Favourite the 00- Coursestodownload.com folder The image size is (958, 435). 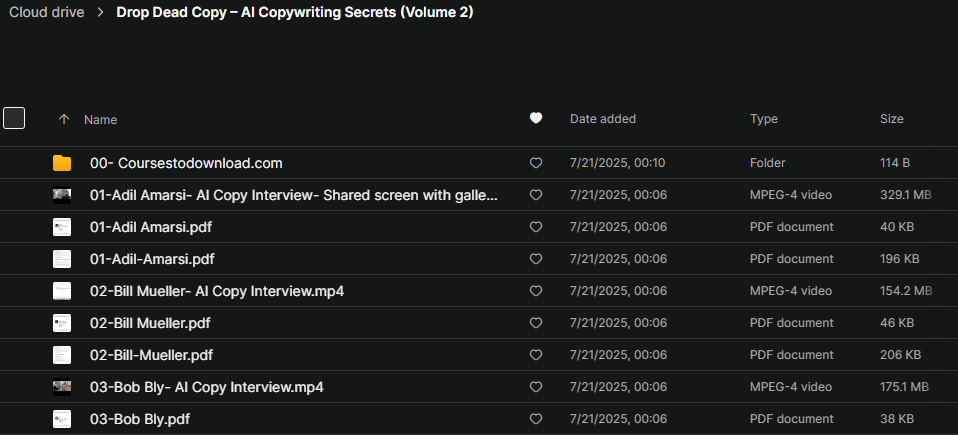pos(536,163)
